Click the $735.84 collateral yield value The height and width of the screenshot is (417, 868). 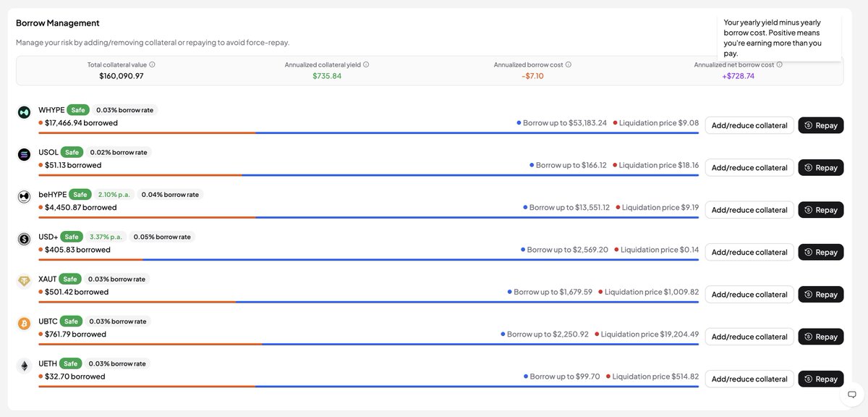tap(327, 76)
